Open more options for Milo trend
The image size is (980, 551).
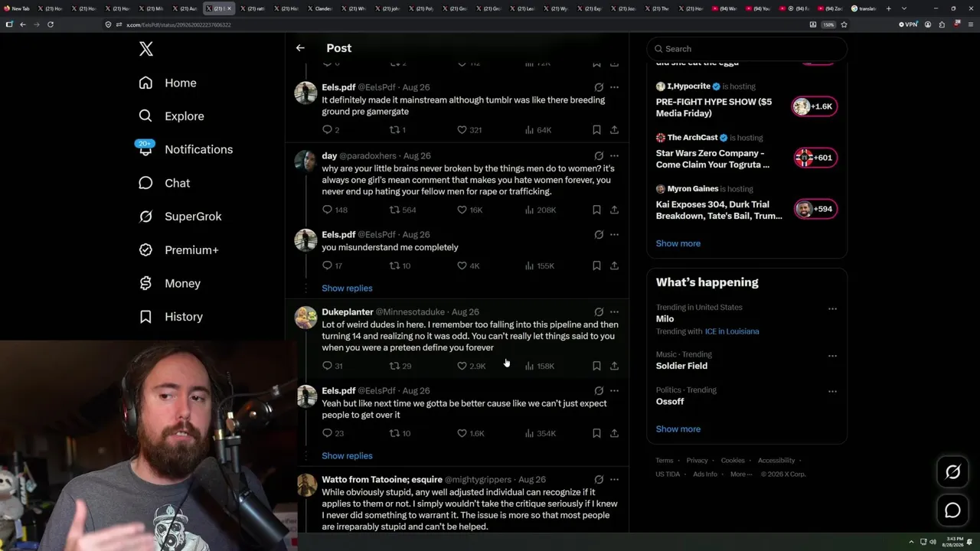(832, 308)
